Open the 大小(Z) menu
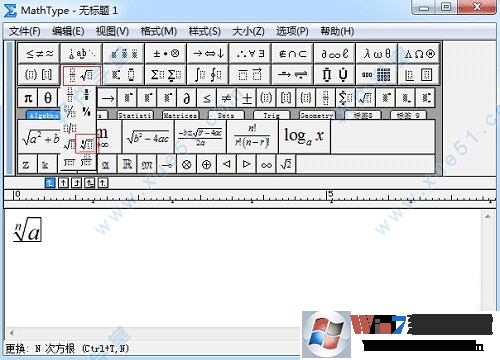This screenshot has width=500, height=360. point(248,31)
